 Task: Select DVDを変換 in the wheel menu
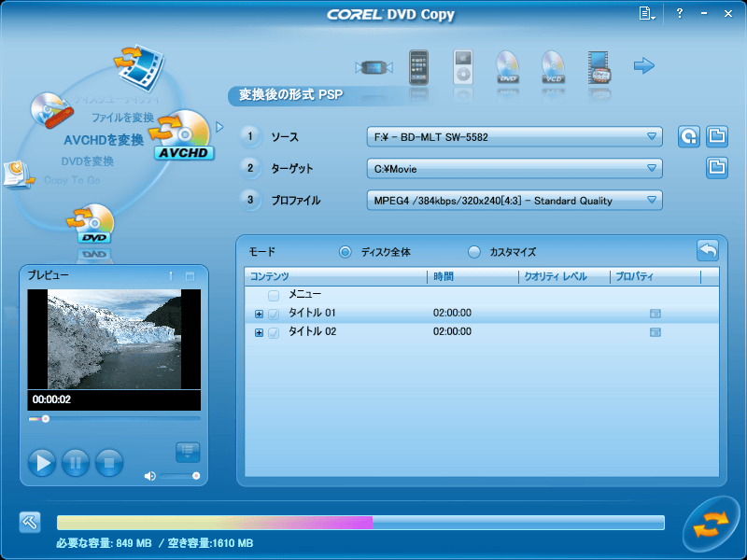(87, 161)
